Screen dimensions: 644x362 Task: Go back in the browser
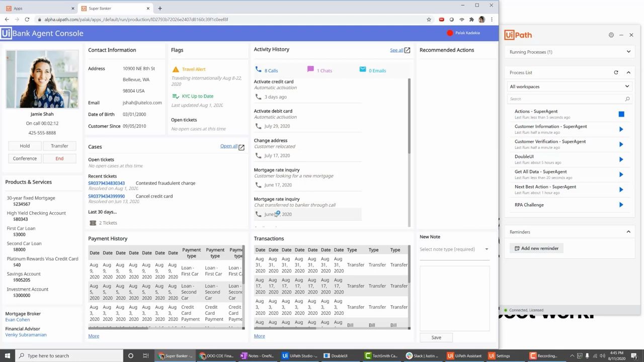7,20
